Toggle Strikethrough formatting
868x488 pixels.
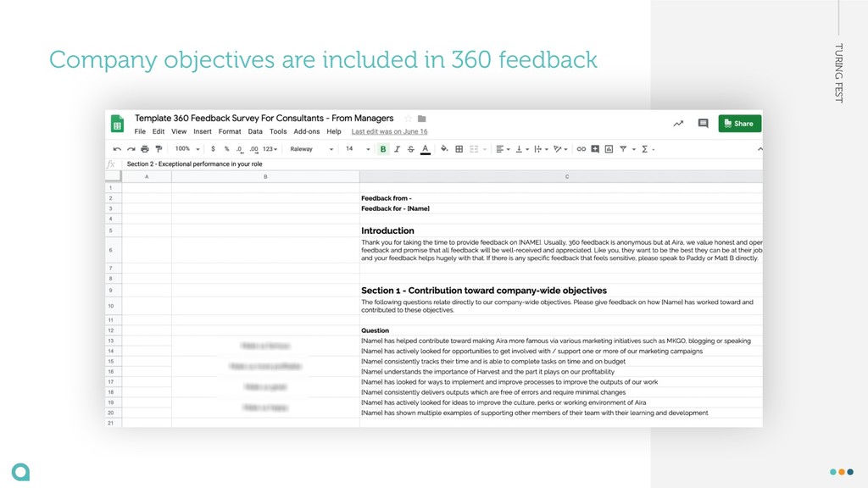(x=411, y=149)
